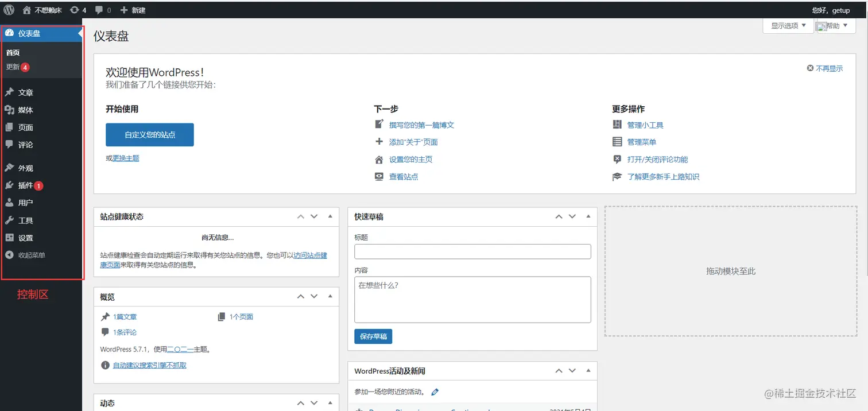Click the plus icon beside 添加"关于"页面
This screenshot has height=411, width=868.
point(379,142)
